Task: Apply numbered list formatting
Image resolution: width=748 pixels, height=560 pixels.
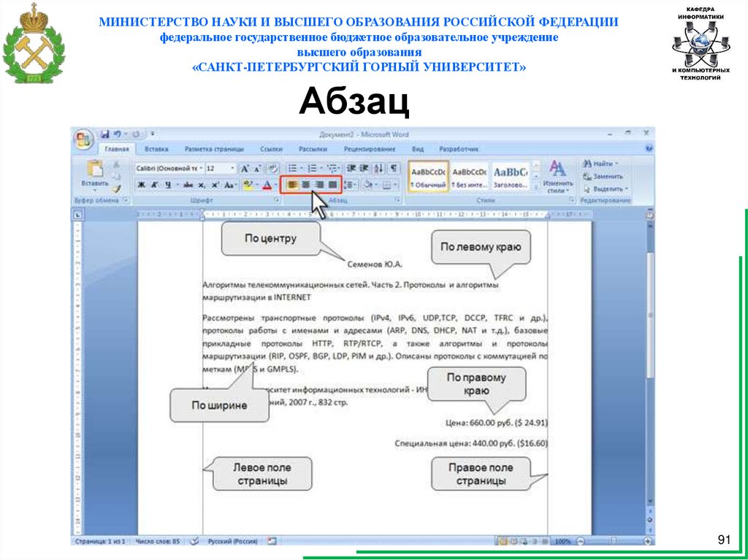Action: [x=312, y=169]
